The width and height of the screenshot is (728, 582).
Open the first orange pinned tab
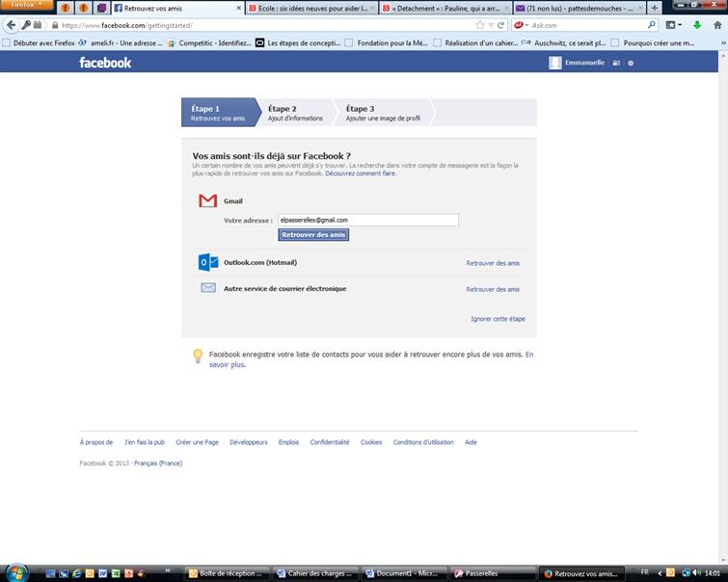[66, 8]
